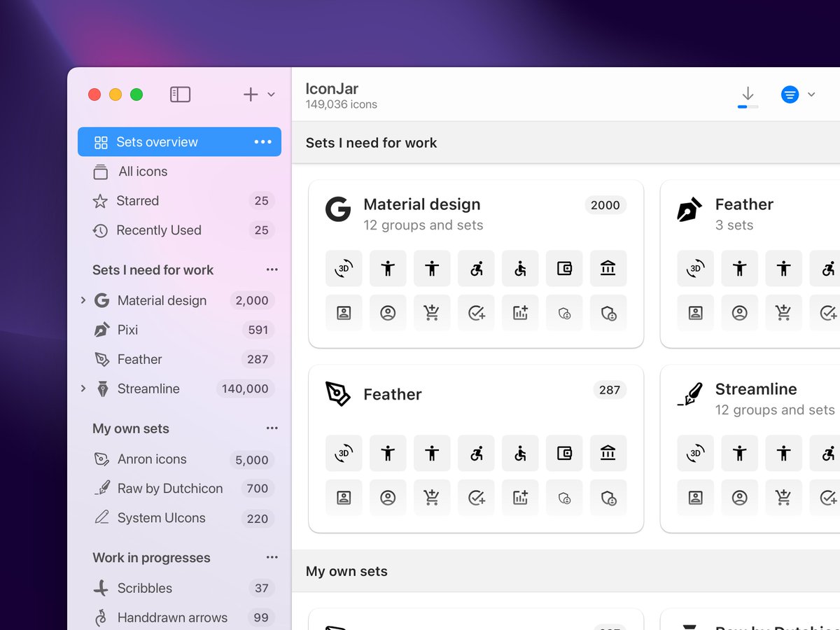This screenshot has height=630, width=840.
Task: Expand the Streamline sidebar item
Action: pos(83,388)
